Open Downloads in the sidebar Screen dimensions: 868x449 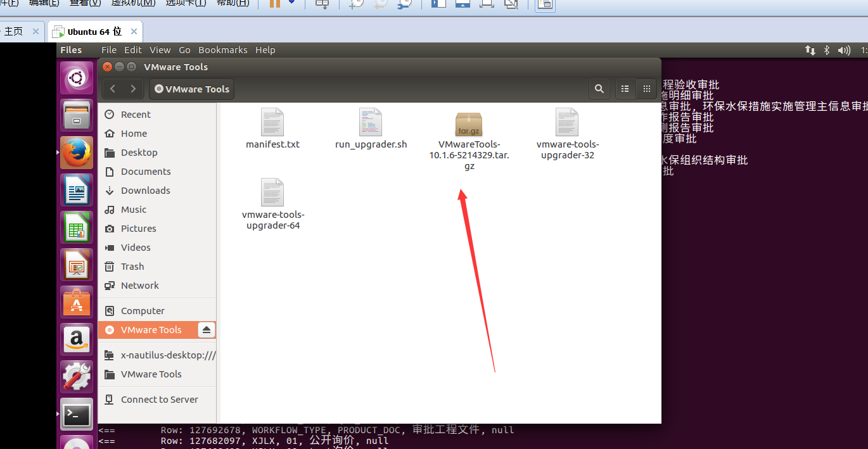coord(157,191)
